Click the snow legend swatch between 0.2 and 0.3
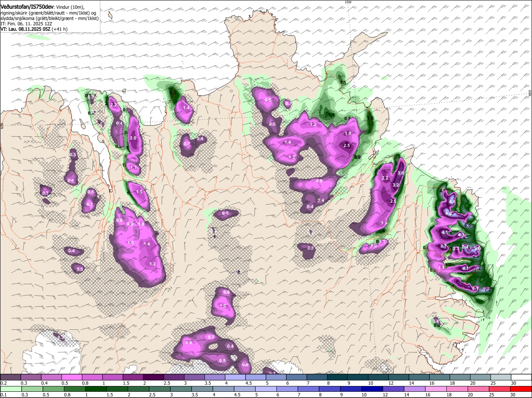Screen dimensions: 532x398 (10, 377)
